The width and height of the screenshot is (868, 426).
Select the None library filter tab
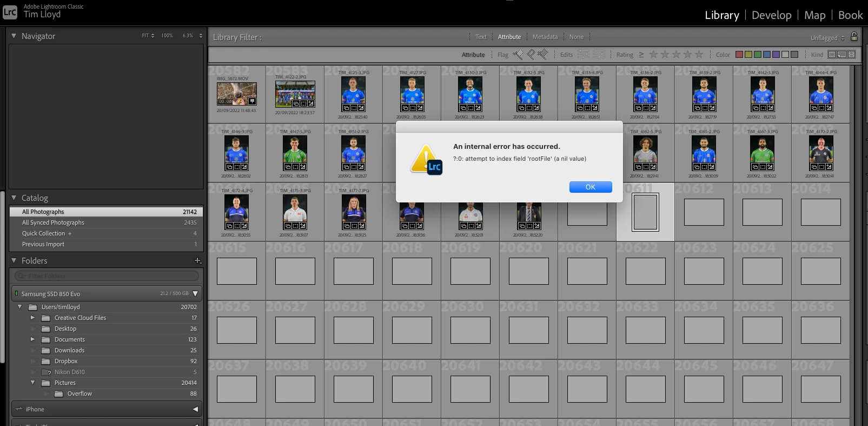[577, 37]
